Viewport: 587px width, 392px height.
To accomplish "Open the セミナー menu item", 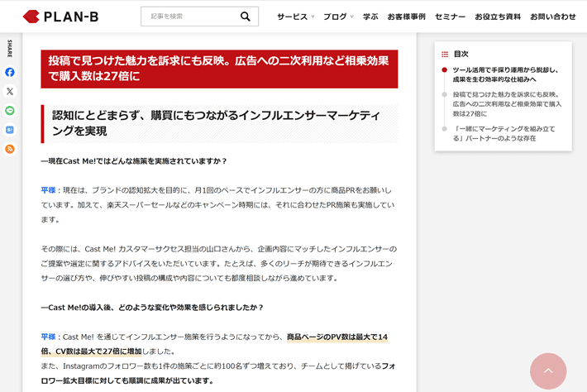I will point(450,17).
